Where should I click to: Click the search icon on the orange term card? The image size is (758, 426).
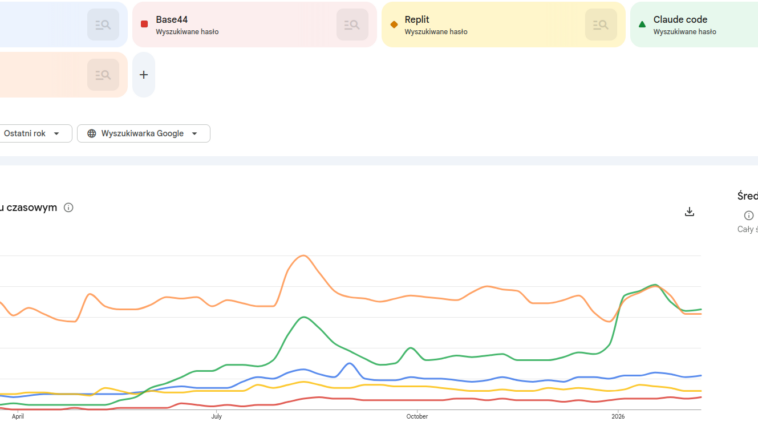(102, 74)
